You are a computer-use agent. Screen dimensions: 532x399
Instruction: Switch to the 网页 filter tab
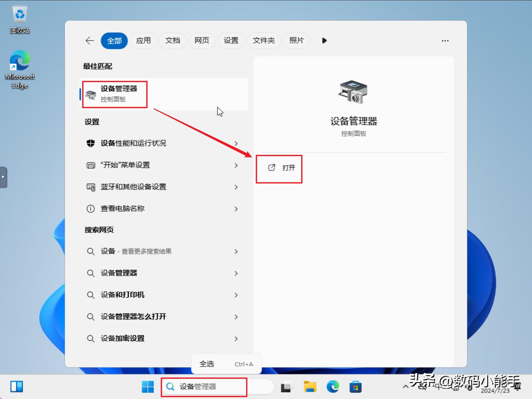(202, 41)
